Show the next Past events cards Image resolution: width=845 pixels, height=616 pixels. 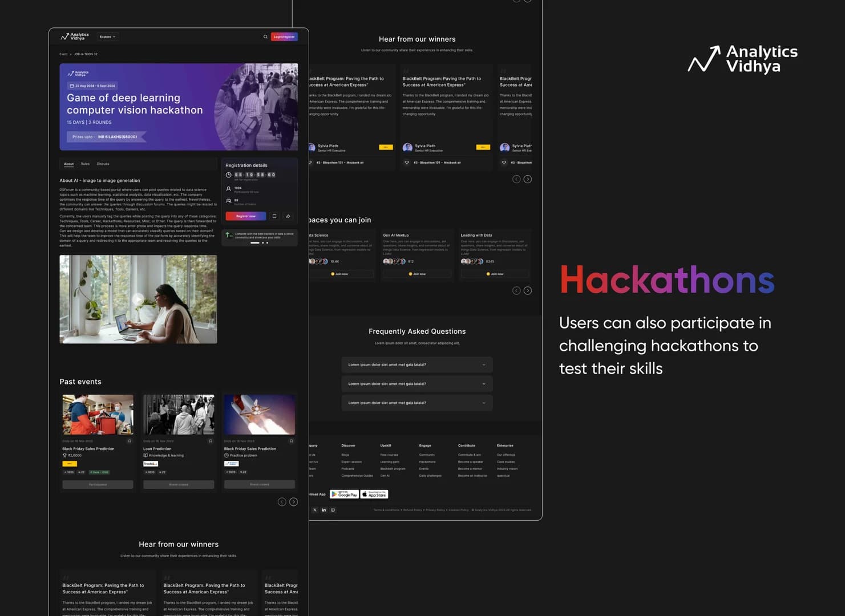click(293, 502)
